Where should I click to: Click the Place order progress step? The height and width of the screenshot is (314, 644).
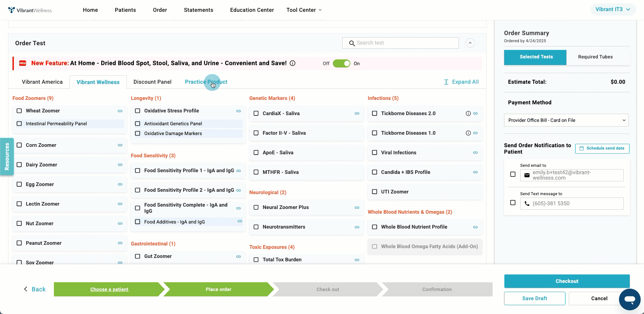tap(218, 289)
